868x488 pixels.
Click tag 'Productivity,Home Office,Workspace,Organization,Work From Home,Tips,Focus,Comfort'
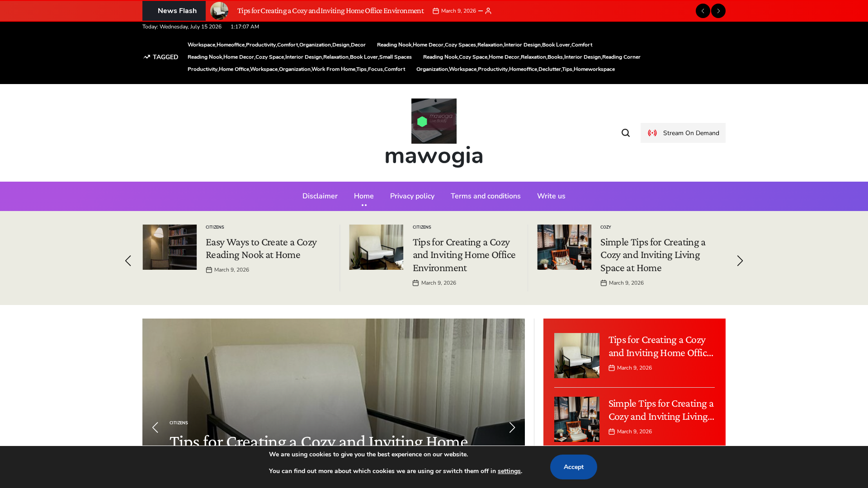tap(296, 69)
